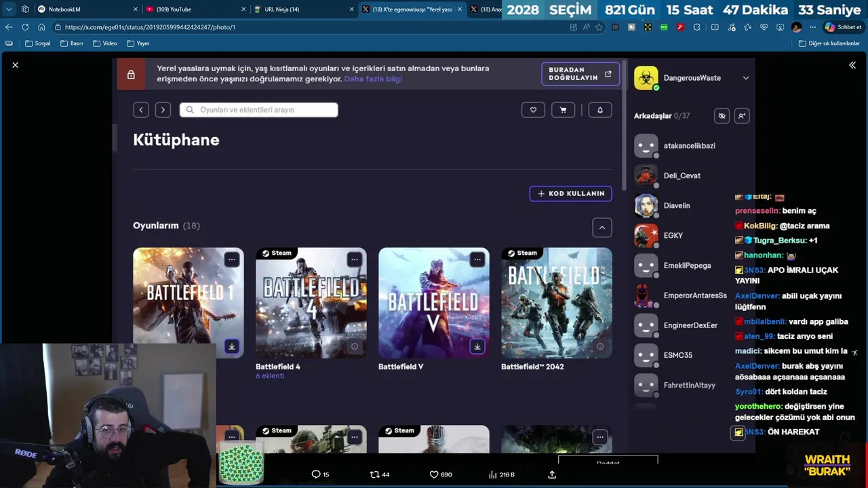Reply to the post (15 comments)
This screenshot has width=868, height=488.
[x=319, y=474]
